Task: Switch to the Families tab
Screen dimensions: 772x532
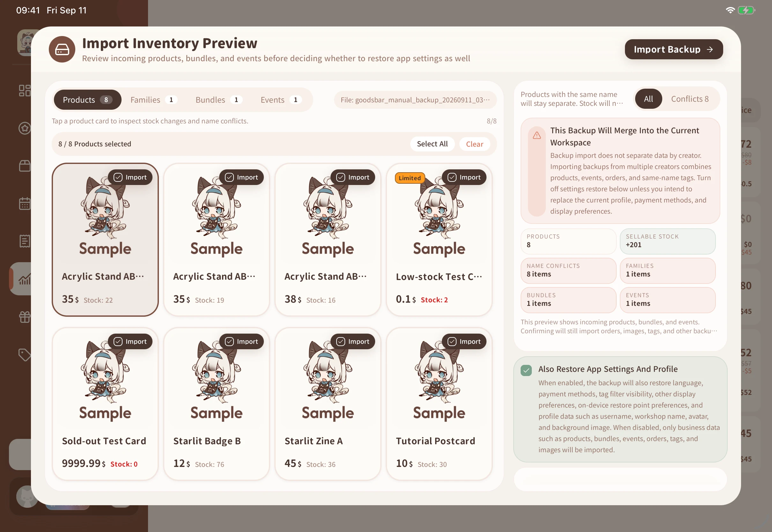Action: click(x=154, y=100)
